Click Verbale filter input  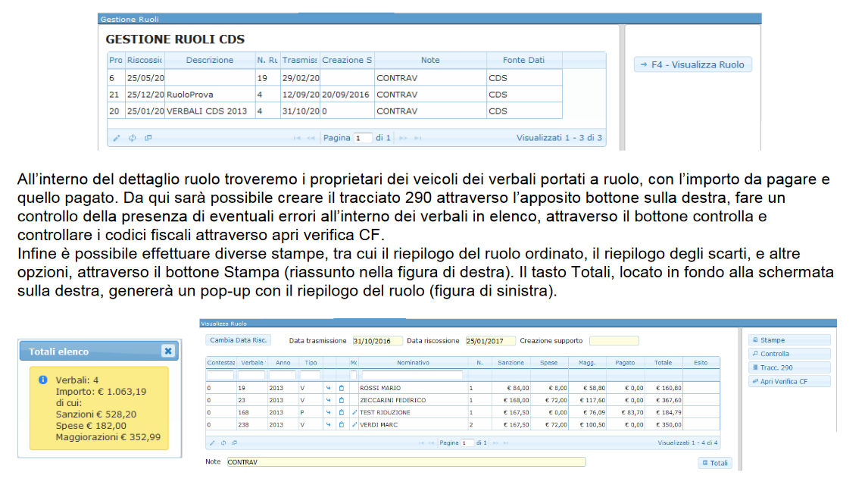point(251,376)
